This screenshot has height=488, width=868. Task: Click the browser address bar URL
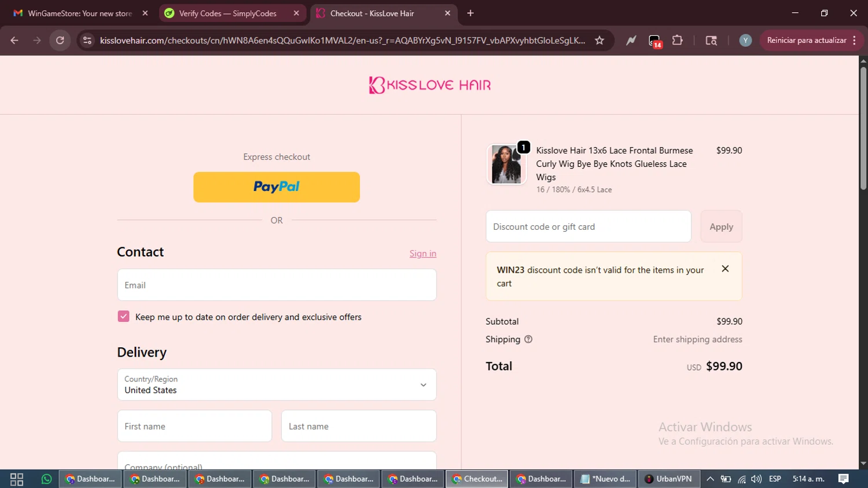(x=342, y=41)
